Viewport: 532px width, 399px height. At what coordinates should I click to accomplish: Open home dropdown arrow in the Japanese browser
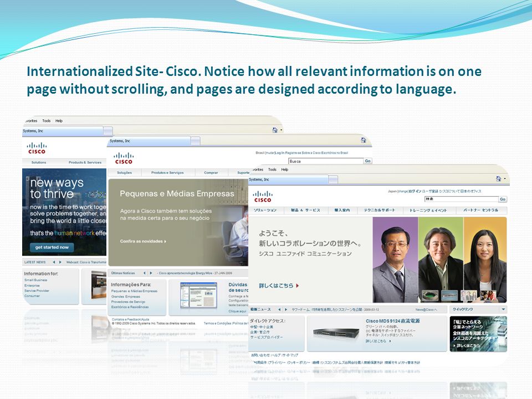[505, 179]
